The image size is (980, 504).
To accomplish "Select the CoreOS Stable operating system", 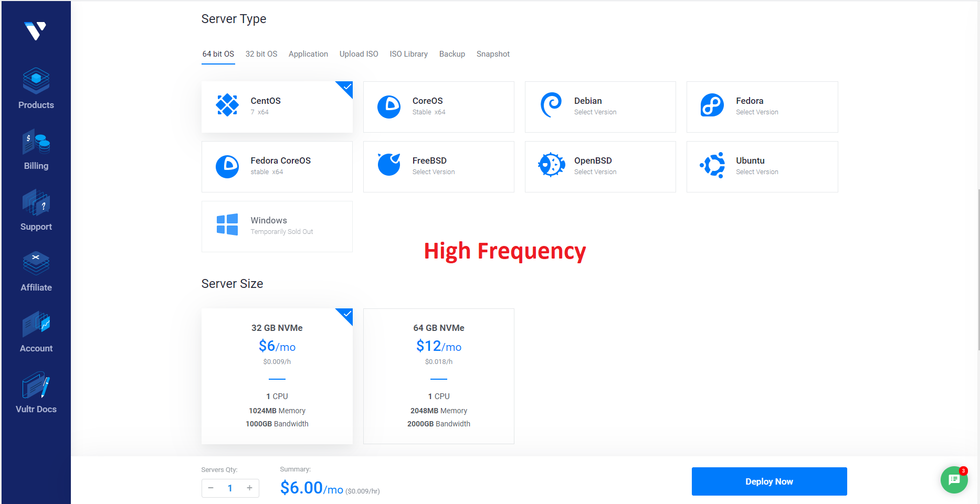I will click(x=438, y=106).
